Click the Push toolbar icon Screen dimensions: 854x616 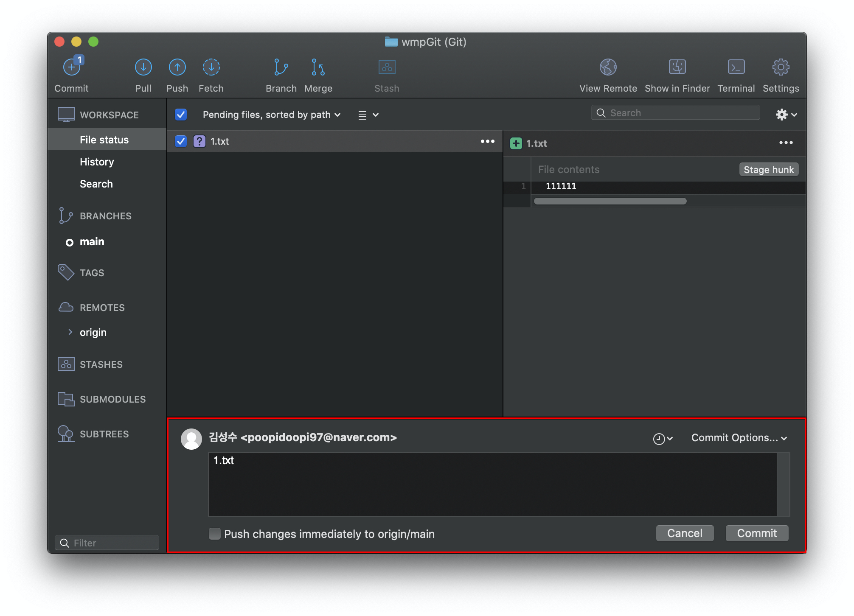click(x=177, y=67)
